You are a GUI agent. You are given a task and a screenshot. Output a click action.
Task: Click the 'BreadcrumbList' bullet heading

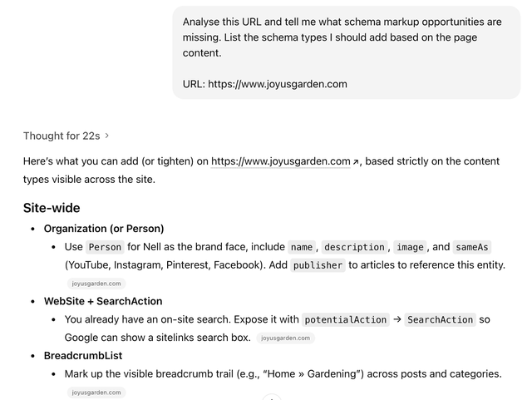(83, 355)
